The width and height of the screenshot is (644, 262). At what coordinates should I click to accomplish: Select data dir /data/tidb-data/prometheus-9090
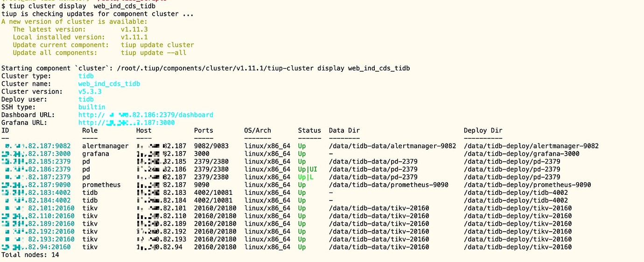[x=389, y=185]
